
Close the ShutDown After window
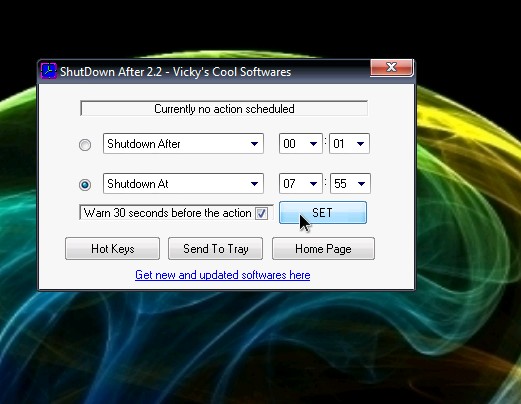[391, 68]
